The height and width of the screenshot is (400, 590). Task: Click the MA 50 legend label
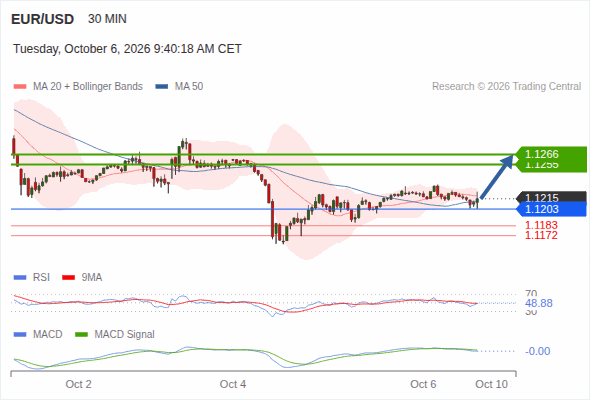189,87
